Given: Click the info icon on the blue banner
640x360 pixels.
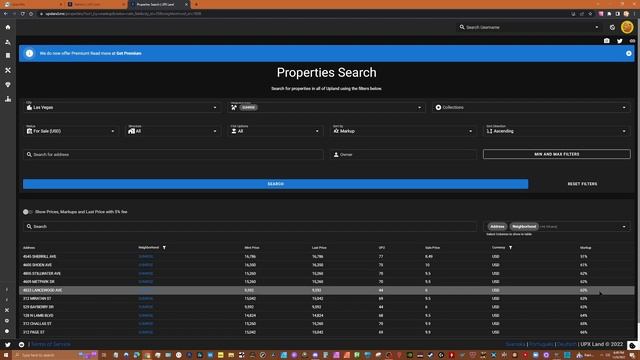Looking at the screenshot, I should pos(29,53).
